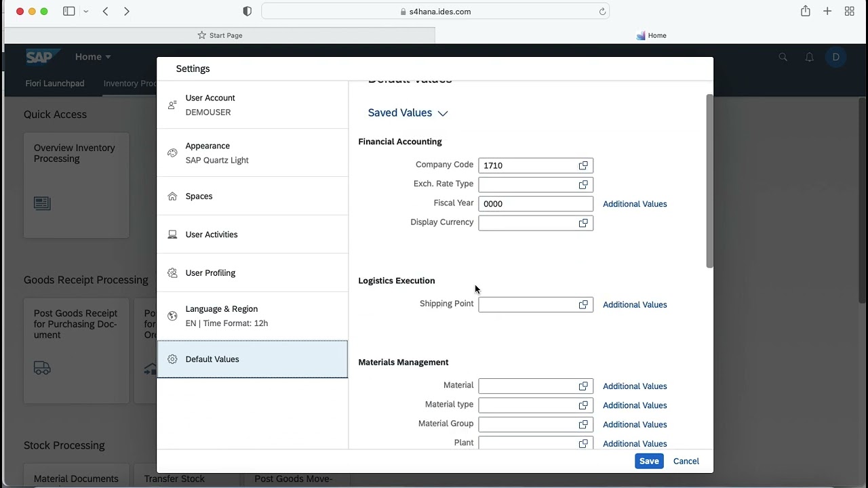Click the Appearance palette icon

(172, 153)
